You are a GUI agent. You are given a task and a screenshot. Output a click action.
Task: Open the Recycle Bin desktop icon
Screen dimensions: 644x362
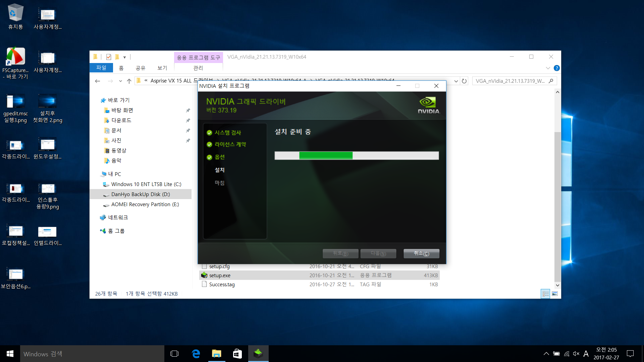15,17
